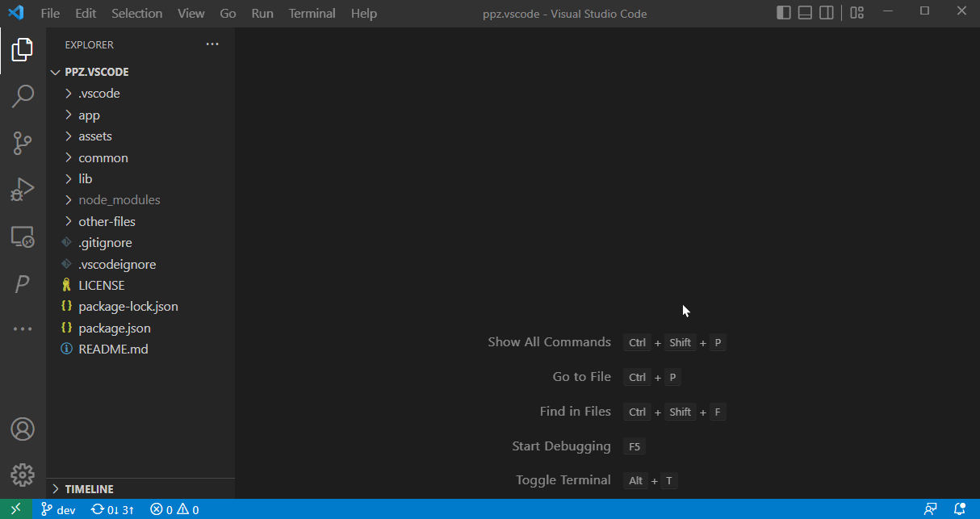Viewport: 980px width, 519px height.
Task: Click the VS Code logo icon
Action: (x=15, y=13)
